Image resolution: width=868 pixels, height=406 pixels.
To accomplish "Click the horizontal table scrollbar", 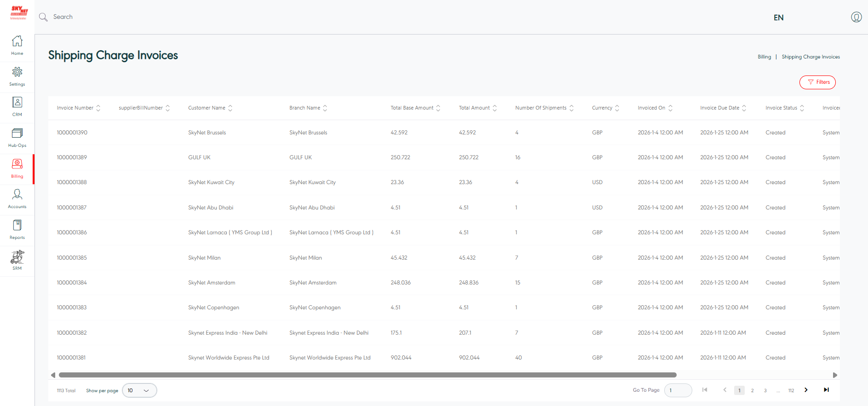I will click(x=368, y=375).
